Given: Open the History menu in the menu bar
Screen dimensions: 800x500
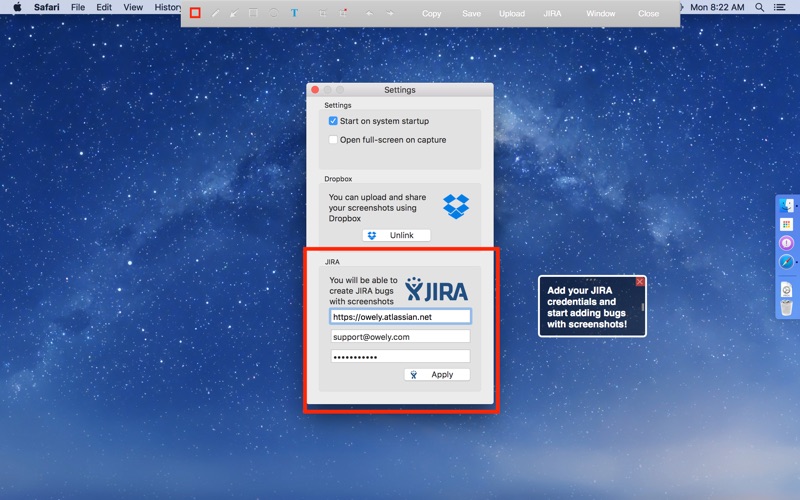Looking at the screenshot, I should [x=168, y=7].
